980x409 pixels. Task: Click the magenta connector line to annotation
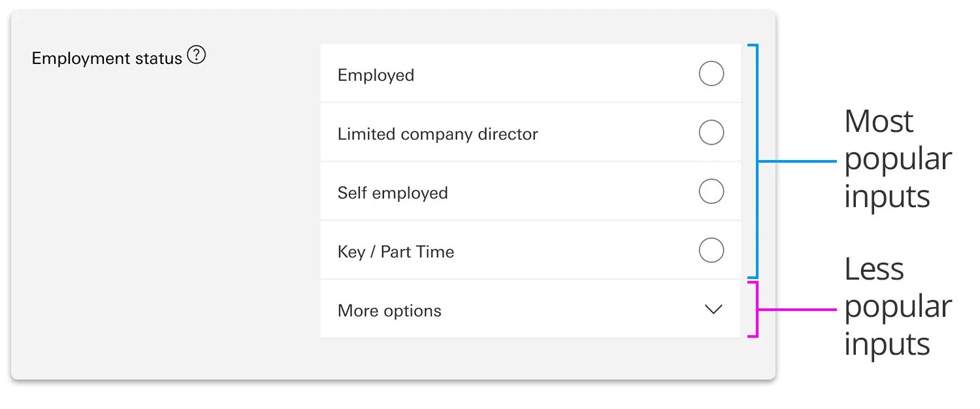797,309
